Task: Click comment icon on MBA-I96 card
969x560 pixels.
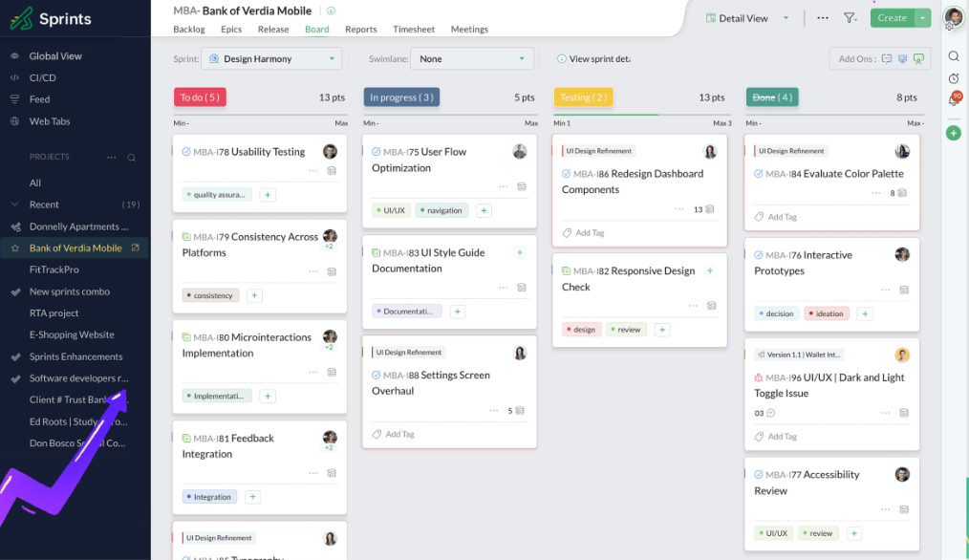Action: [770, 413]
